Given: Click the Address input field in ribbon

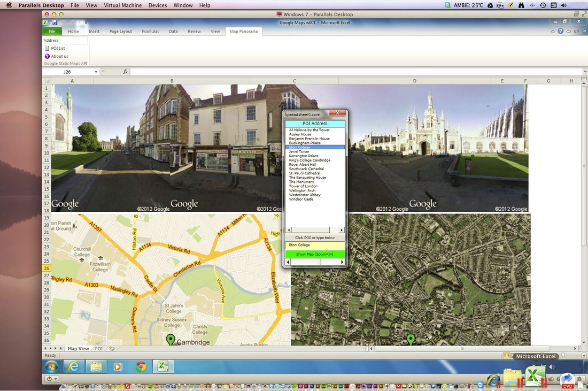Looking at the screenshot, I should (74, 40).
